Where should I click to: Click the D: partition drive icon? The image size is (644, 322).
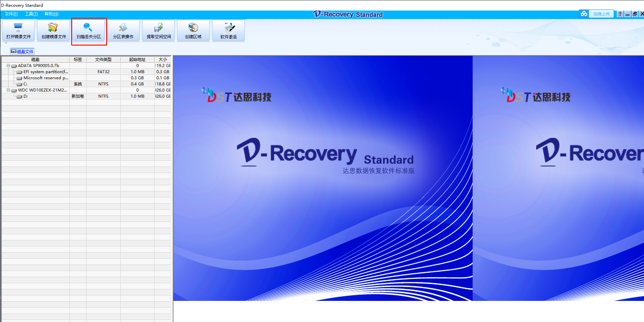click(x=19, y=97)
